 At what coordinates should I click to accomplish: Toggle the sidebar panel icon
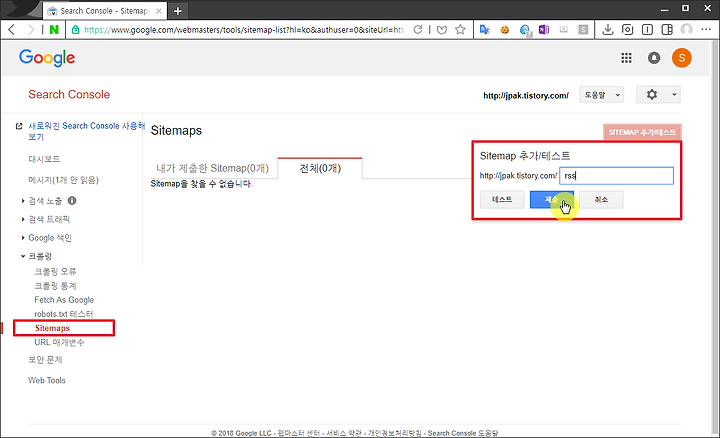click(667, 30)
